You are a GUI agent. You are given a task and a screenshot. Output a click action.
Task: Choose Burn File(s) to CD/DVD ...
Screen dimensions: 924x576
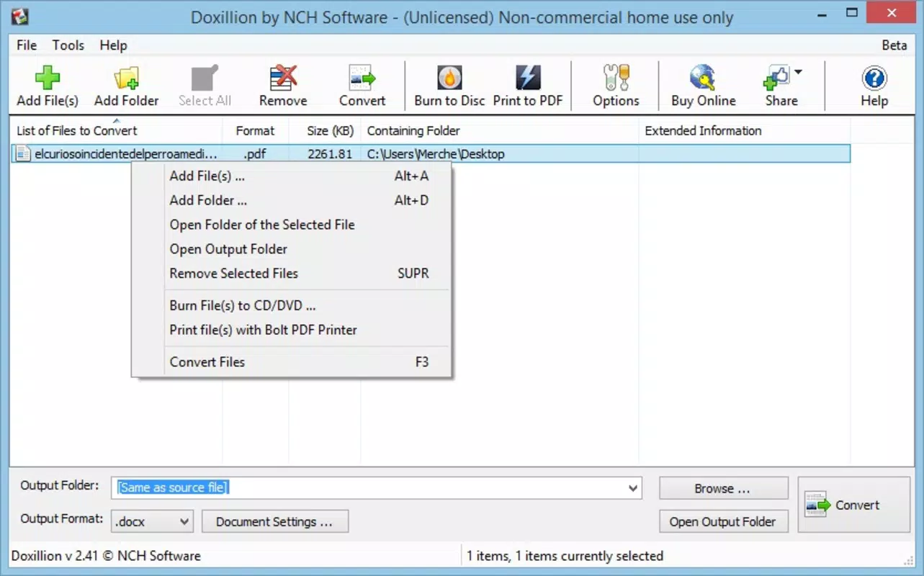pos(292,305)
